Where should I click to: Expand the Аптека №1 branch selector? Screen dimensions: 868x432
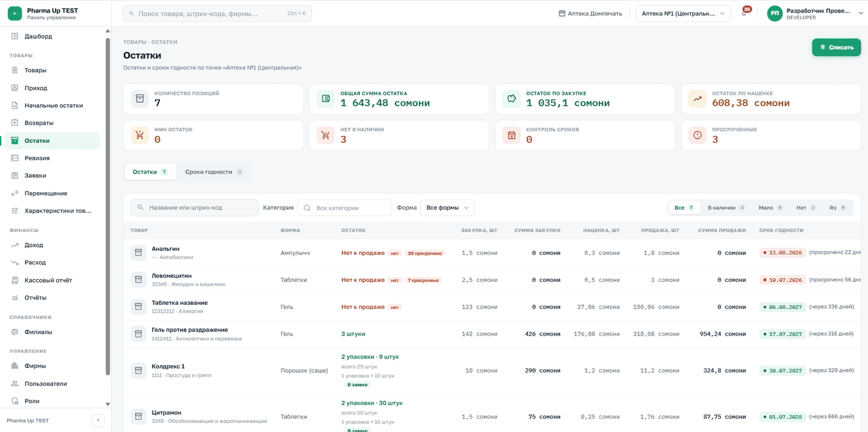pyautogui.click(x=683, y=13)
